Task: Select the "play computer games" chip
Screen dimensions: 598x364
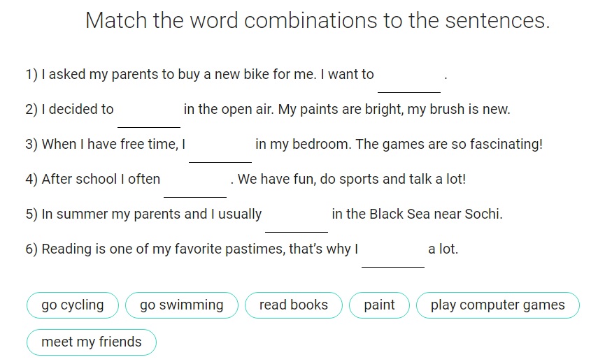Action: coord(498,305)
